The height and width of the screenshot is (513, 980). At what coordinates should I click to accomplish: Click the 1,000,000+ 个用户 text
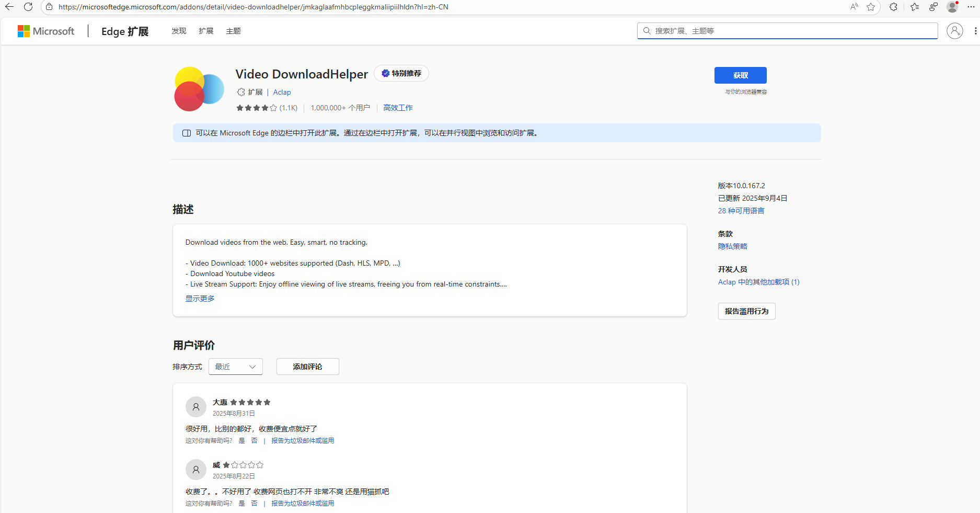pyautogui.click(x=340, y=108)
